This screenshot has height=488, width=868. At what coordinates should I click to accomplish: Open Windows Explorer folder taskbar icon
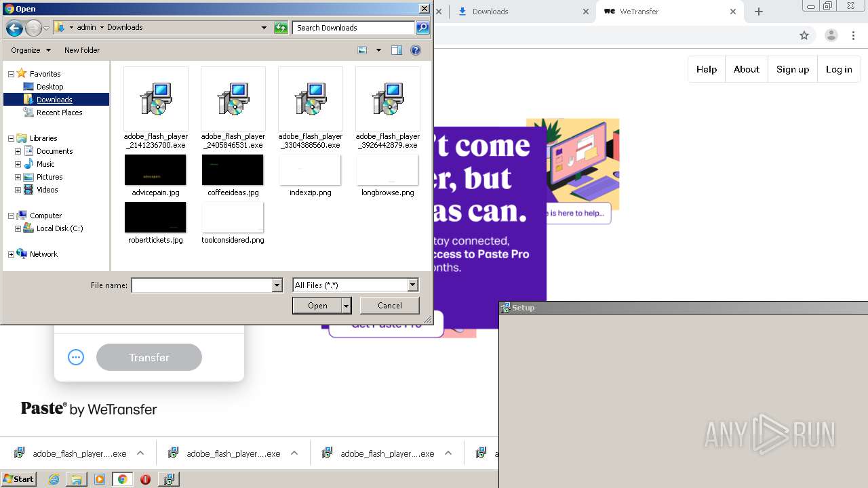click(x=77, y=479)
